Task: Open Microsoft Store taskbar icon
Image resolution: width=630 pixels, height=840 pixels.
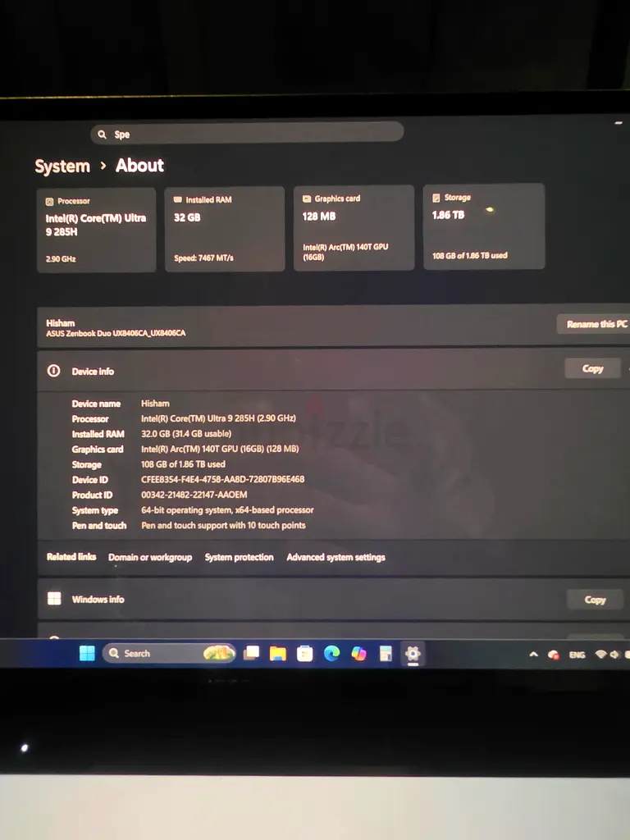Action: click(x=305, y=654)
